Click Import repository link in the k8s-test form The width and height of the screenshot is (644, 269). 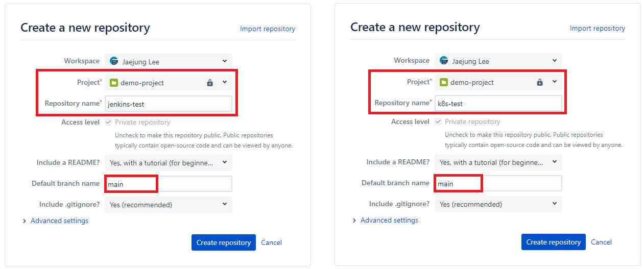(598, 28)
